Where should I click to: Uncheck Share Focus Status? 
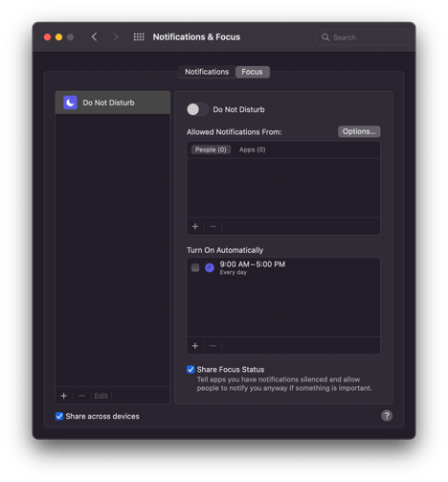click(x=190, y=370)
